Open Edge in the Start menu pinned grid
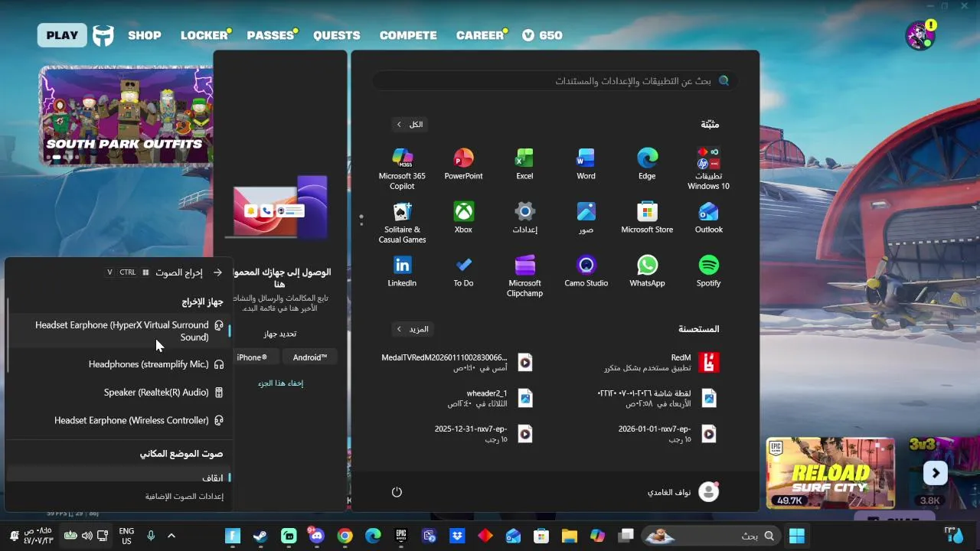Image resolution: width=980 pixels, height=551 pixels. point(647,165)
